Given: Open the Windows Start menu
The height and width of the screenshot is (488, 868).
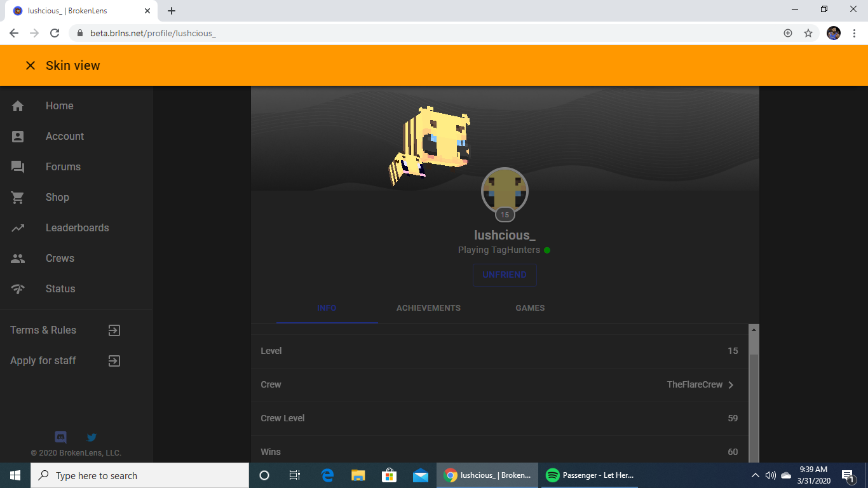Looking at the screenshot, I should (15, 475).
